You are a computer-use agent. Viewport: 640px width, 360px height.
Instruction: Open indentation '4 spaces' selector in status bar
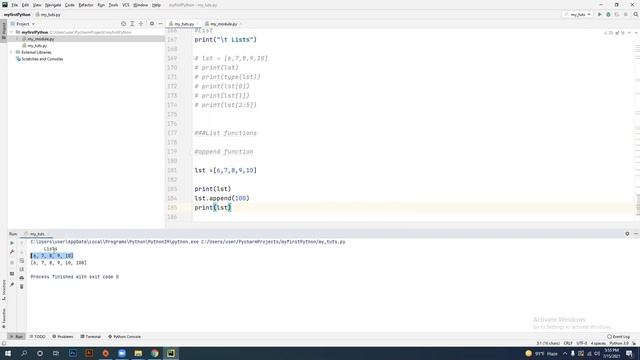[x=598, y=343]
